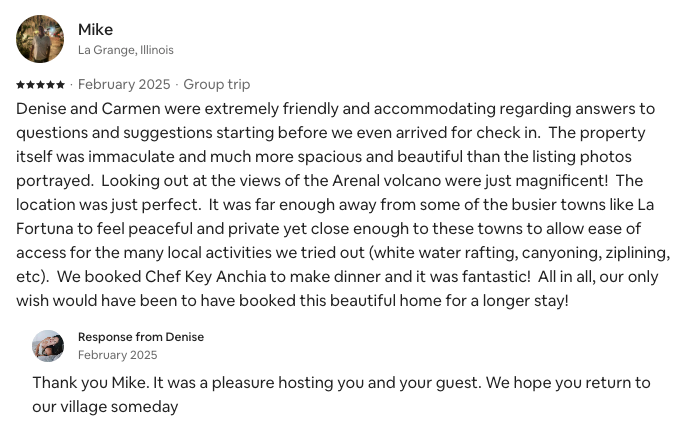Open reviewer name Mike
Image resolution: width=690 pixels, height=446 pixels.
pos(95,29)
